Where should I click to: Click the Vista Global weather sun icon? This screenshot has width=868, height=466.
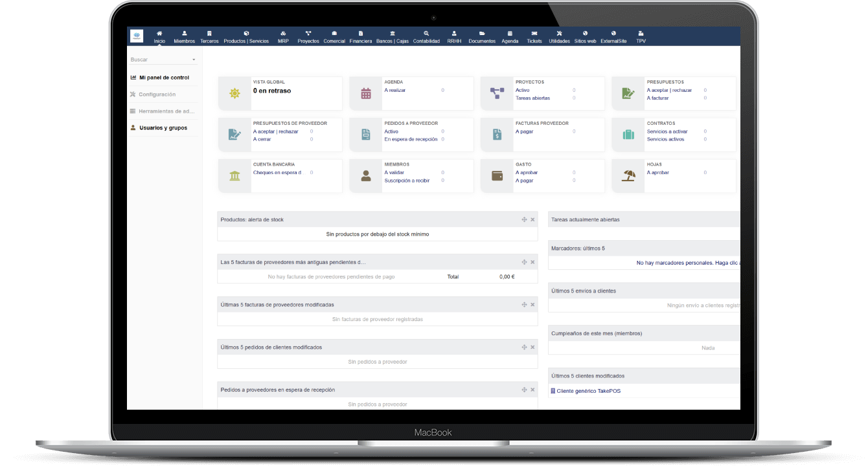(x=234, y=93)
